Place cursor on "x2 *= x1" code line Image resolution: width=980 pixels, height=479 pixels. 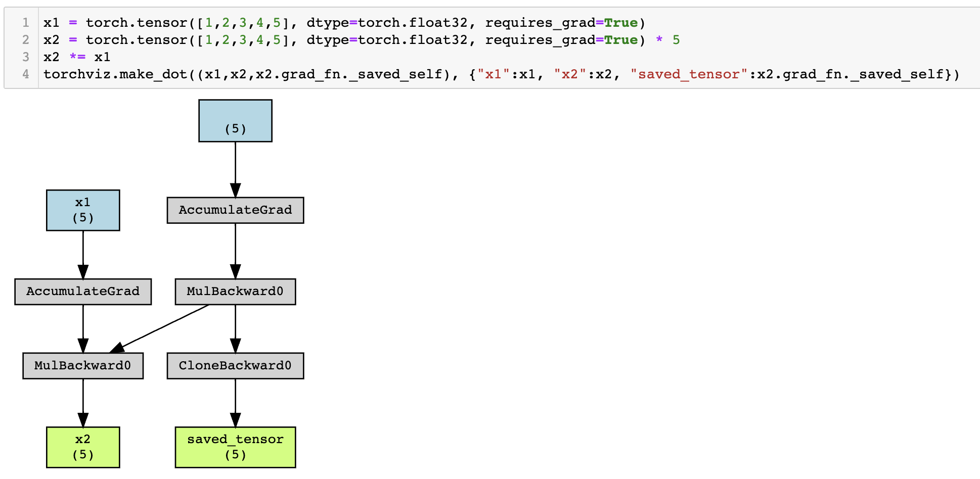coord(77,57)
